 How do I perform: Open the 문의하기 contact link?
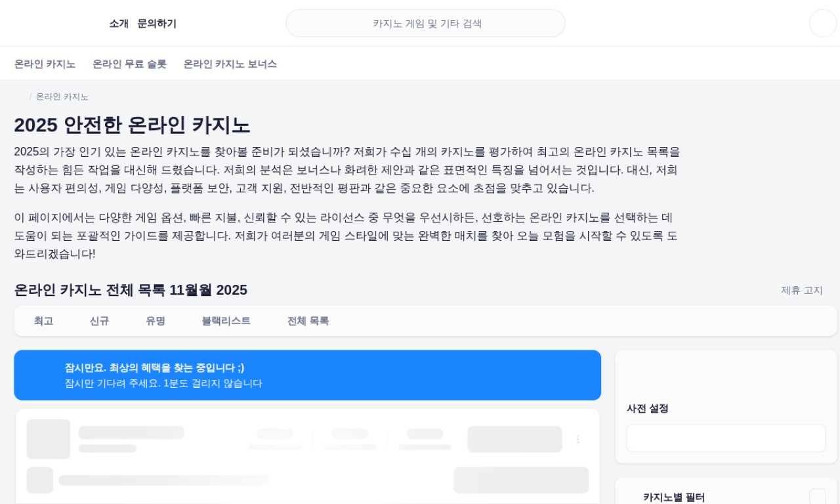pos(157,24)
